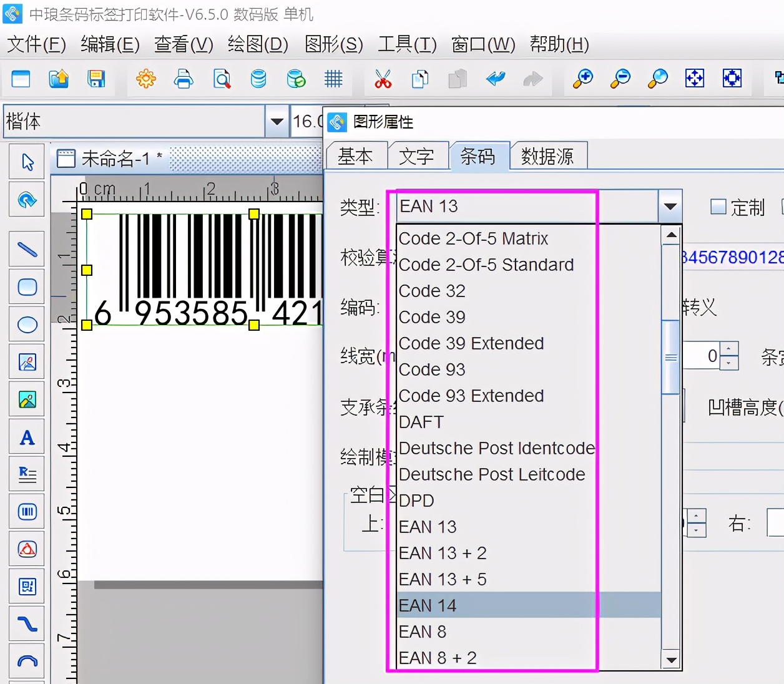Select the Line drawing tool

click(x=27, y=250)
